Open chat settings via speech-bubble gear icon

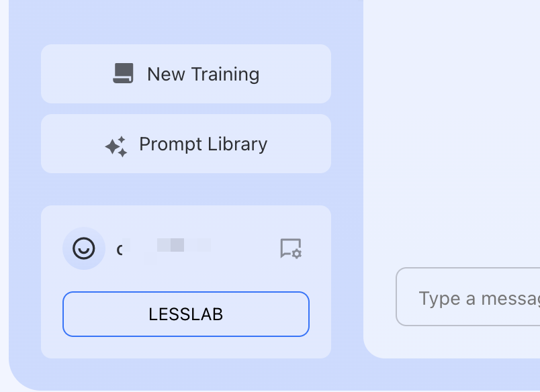point(291,248)
